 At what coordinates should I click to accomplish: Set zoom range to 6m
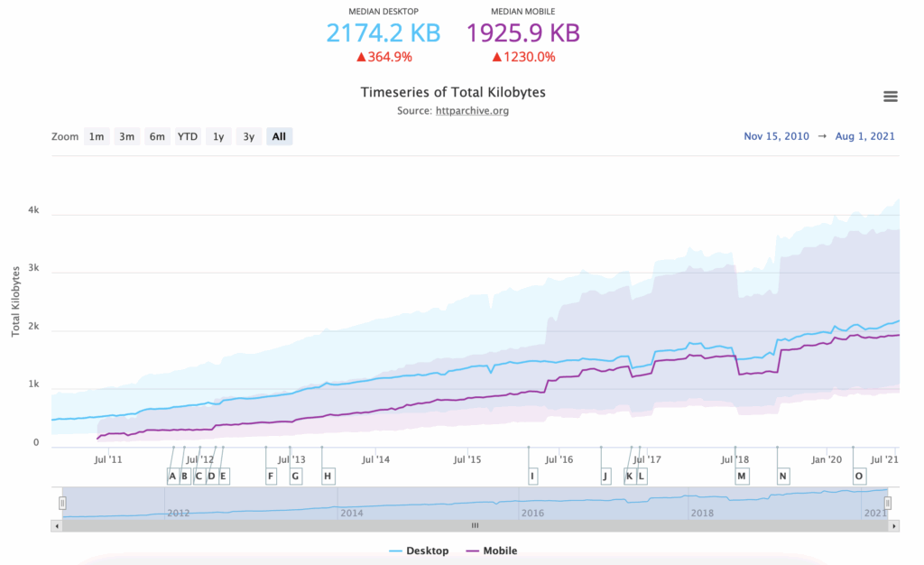pyautogui.click(x=157, y=136)
